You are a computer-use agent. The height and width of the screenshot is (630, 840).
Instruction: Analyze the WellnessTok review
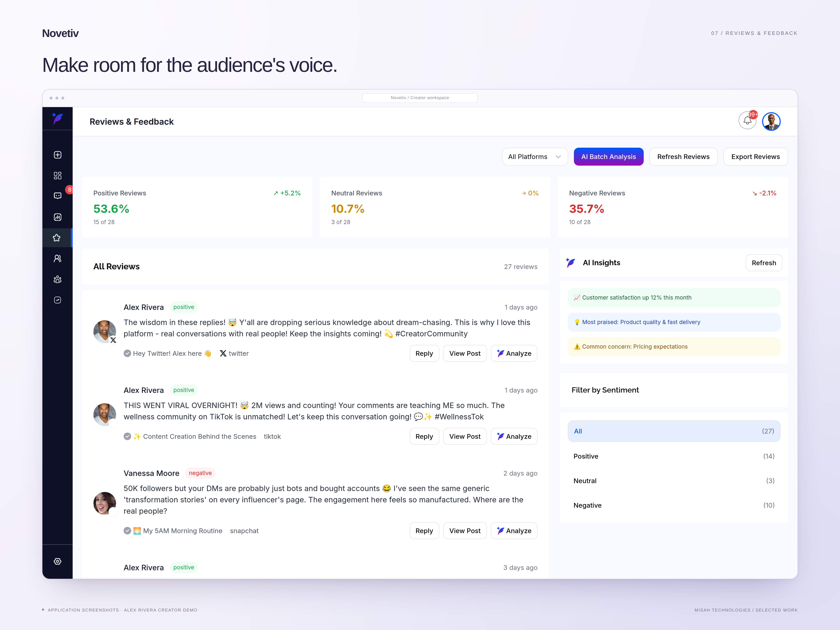[514, 436]
